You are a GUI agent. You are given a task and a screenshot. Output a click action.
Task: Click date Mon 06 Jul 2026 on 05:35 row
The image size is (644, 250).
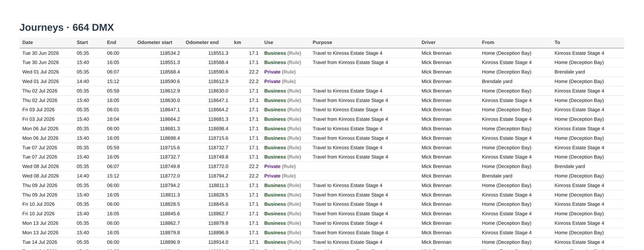coord(40,129)
